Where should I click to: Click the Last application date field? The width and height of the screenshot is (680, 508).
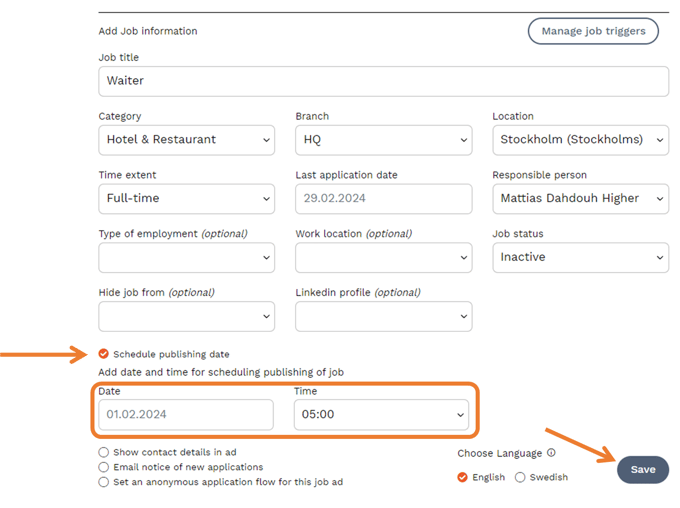[383, 199]
